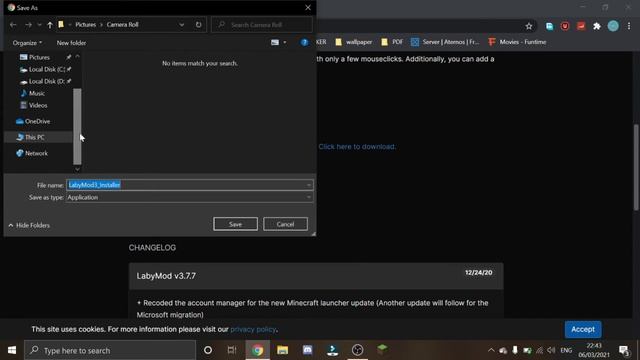Open notification center icon

click(624, 350)
